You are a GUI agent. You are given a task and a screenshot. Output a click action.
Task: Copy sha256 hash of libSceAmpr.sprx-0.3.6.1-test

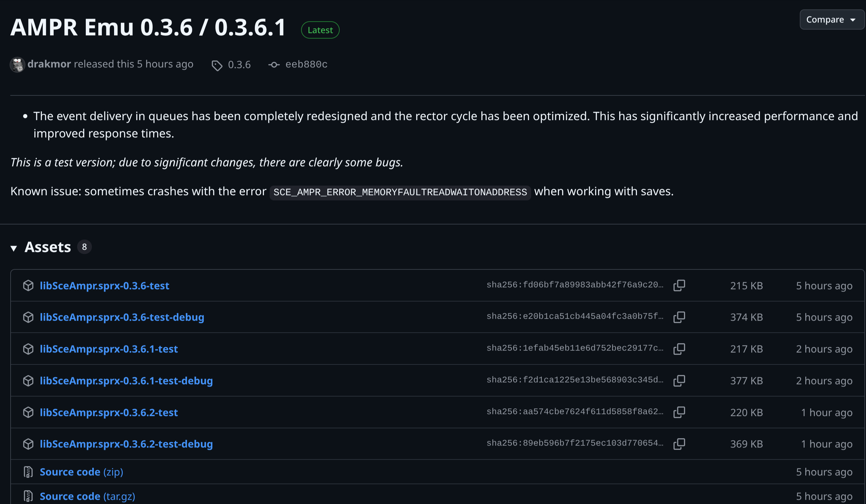coord(679,349)
